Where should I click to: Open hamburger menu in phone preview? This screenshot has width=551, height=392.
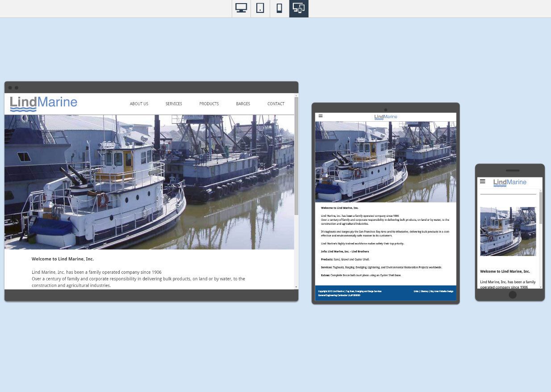coord(482,182)
